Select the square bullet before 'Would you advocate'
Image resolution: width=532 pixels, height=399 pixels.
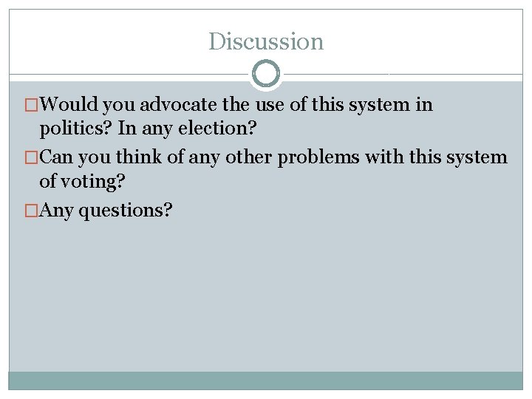[32, 105]
